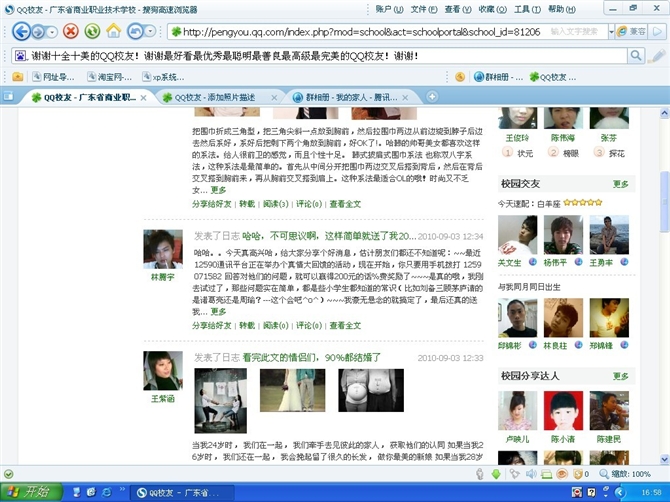Open the 收藏 menu
This screenshot has height=502, width=670.
pyautogui.click(x=493, y=9)
